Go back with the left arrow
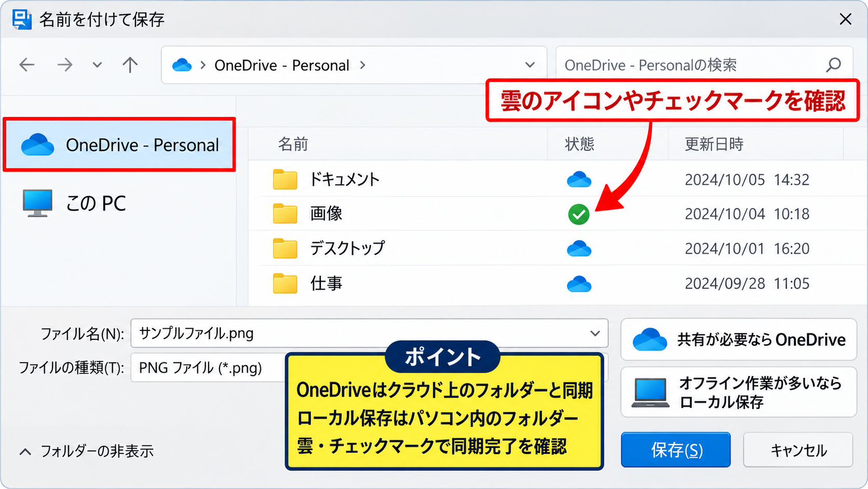 (26, 65)
